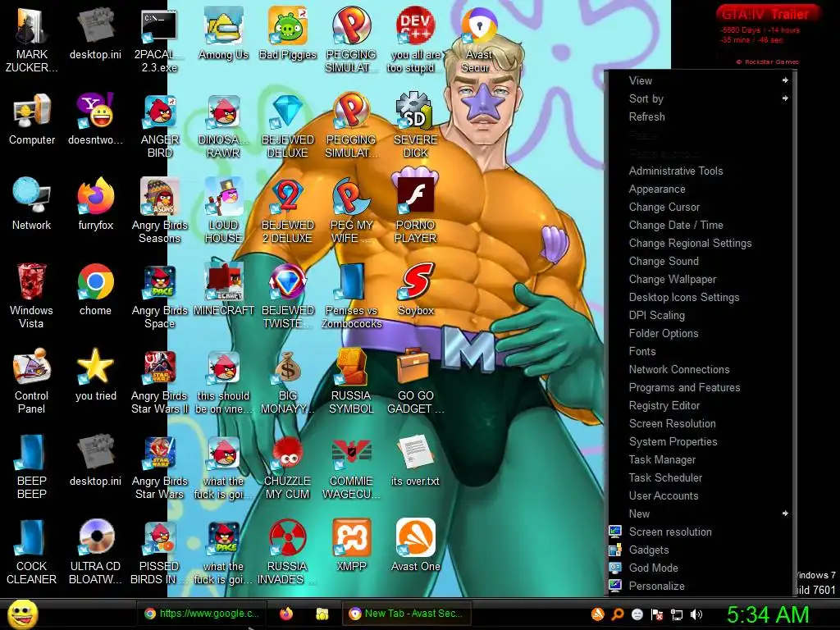
Task: Open the Control Panel desktop icon
Action: coord(31,381)
